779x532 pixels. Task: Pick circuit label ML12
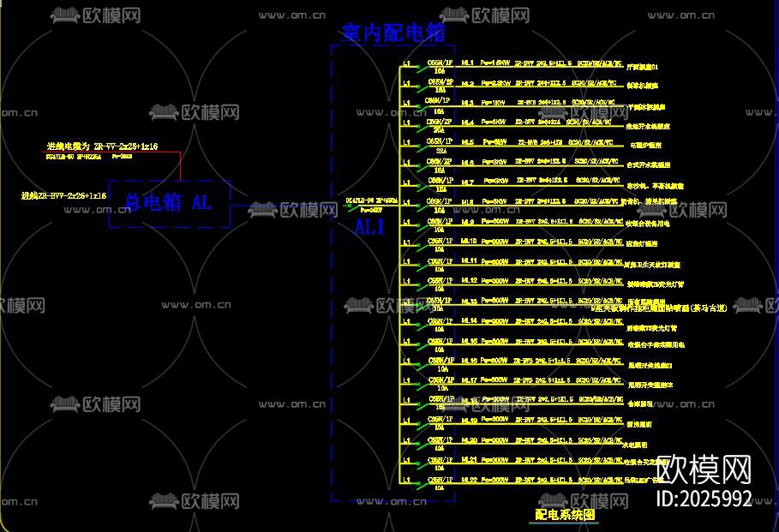(x=469, y=281)
